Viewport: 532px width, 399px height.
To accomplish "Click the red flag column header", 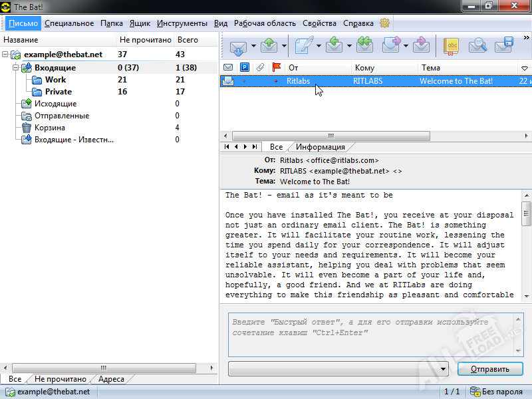I will tap(276, 68).
